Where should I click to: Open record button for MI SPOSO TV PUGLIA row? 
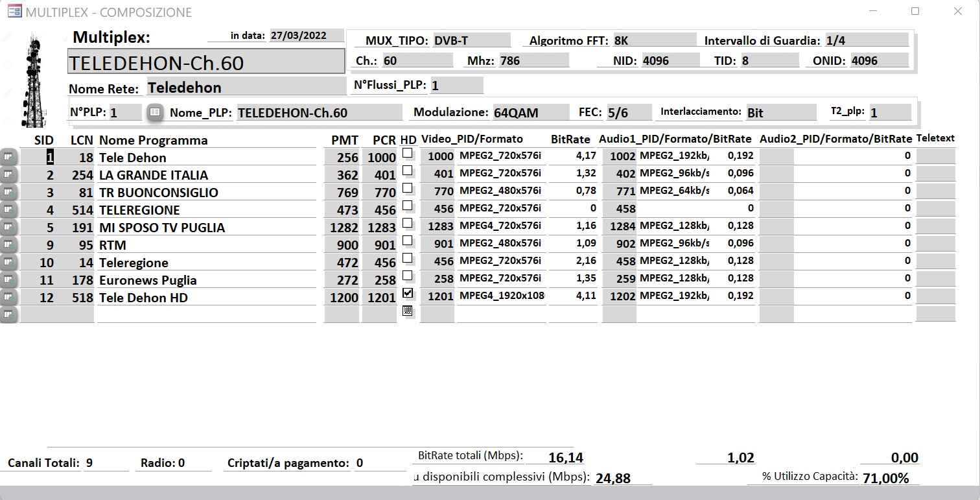[8, 227]
